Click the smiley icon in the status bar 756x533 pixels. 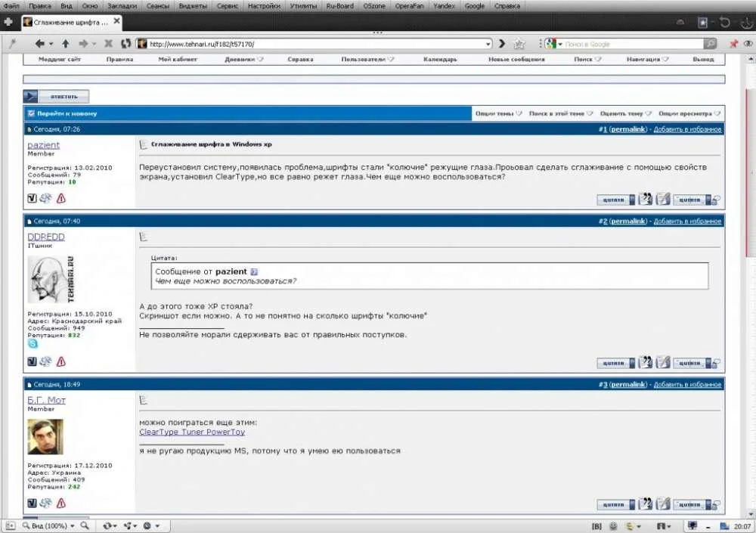tap(613, 526)
